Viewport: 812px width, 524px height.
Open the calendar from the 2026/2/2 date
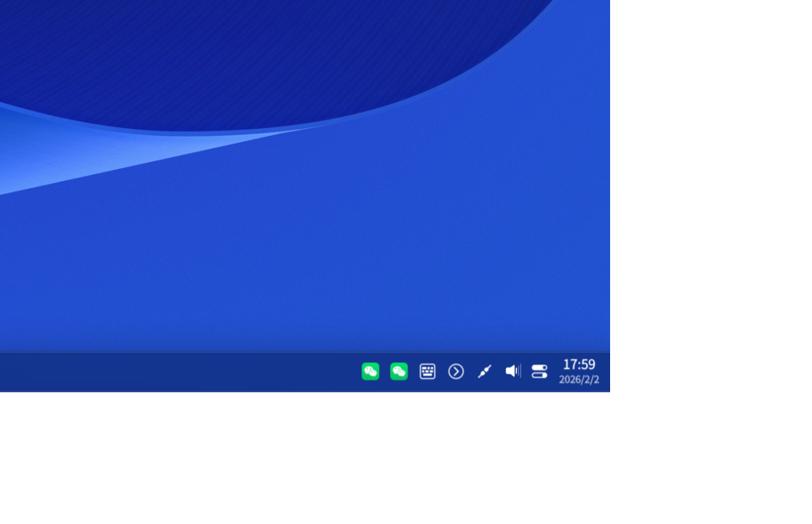[579, 379]
